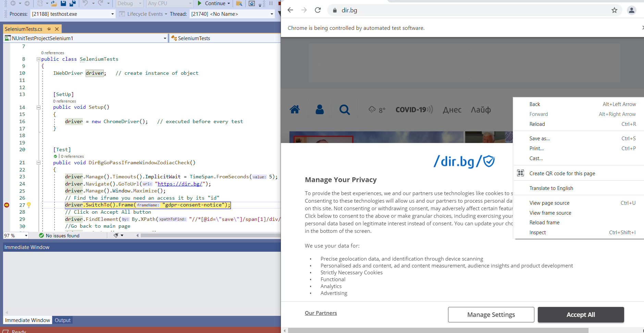644x333 pixels.
Task: Click the Save floppy disk icon
Action: [x=63, y=3]
